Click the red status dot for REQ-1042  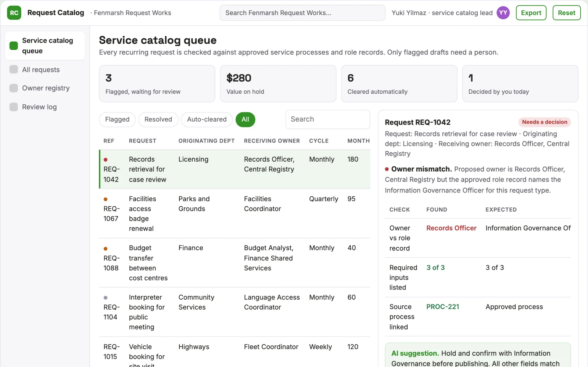point(105,159)
